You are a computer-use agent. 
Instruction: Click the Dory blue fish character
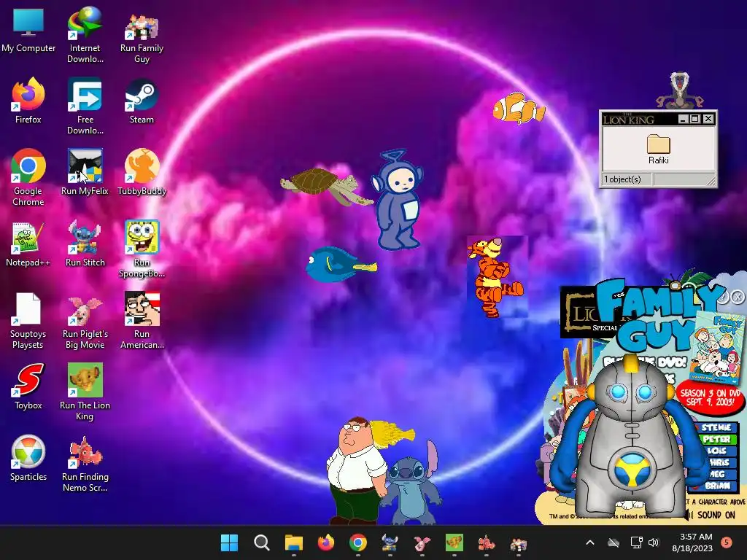[x=340, y=264]
